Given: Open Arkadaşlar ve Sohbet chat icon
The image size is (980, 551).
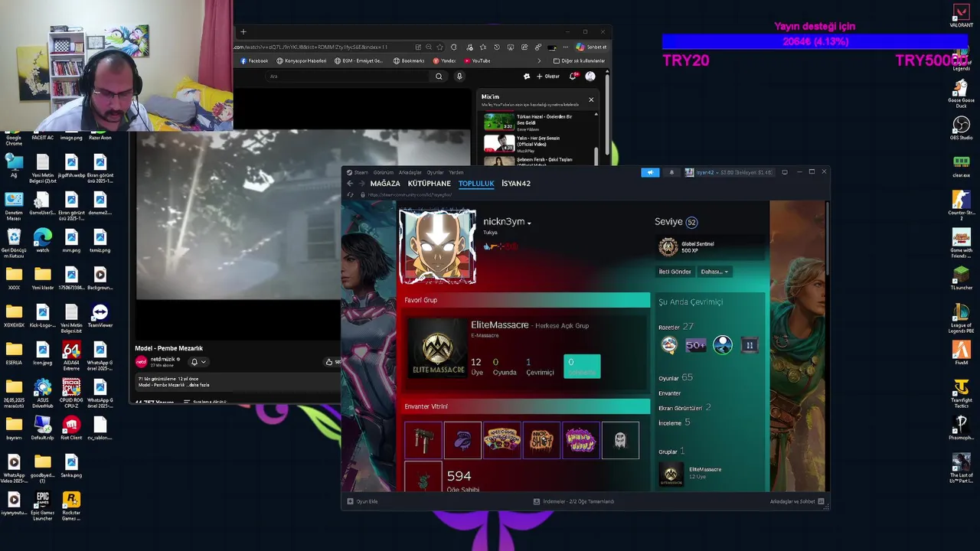Looking at the screenshot, I should pyautogui.click(x=821, y=501).
